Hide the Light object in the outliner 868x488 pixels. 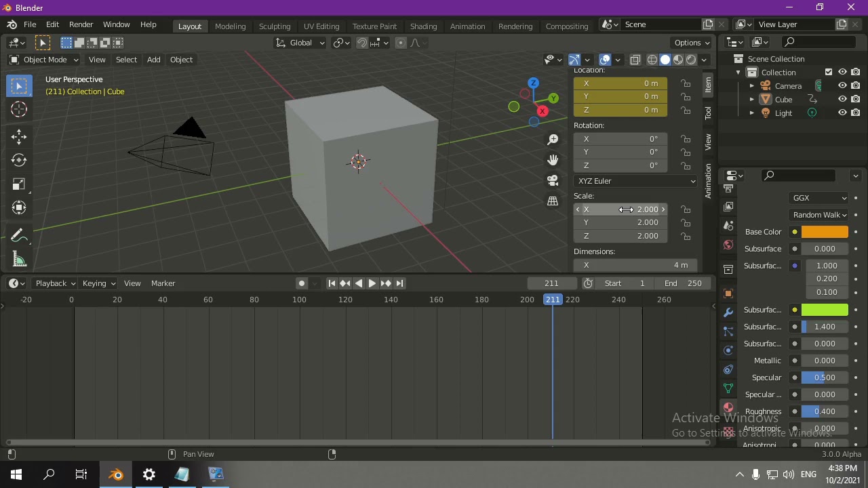point(842,113)
